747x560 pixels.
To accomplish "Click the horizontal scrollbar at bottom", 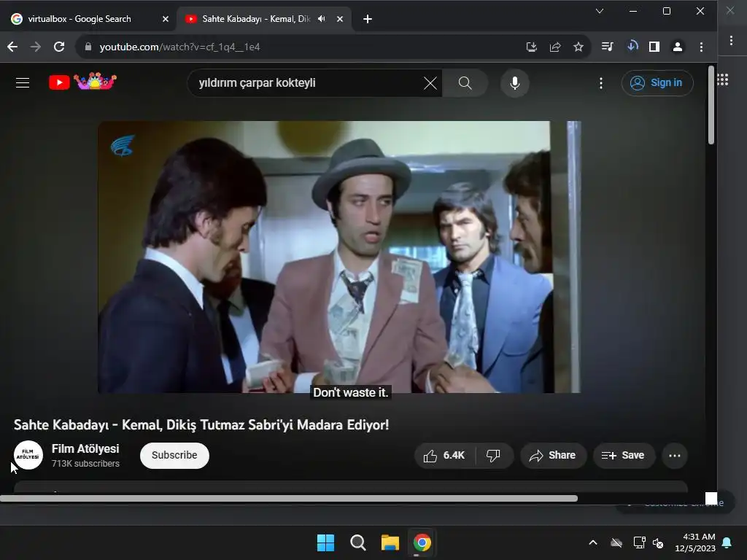I will click(289, 499).
